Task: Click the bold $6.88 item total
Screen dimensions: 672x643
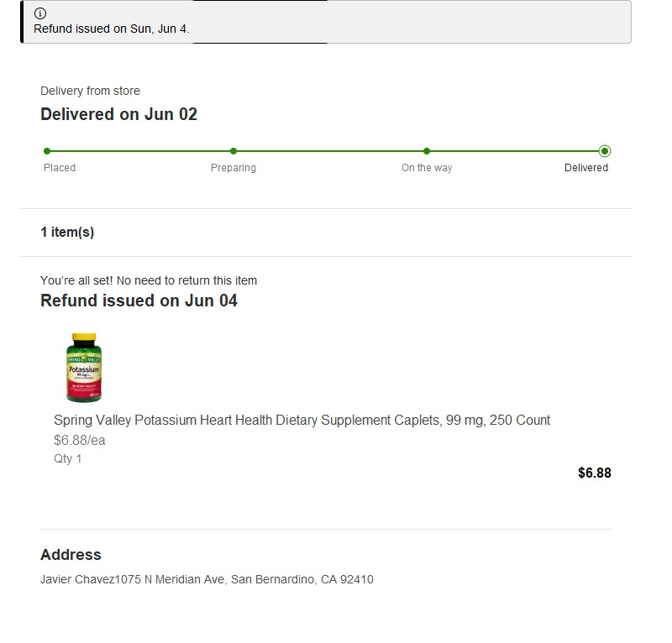Action: [x=595, y=473]
